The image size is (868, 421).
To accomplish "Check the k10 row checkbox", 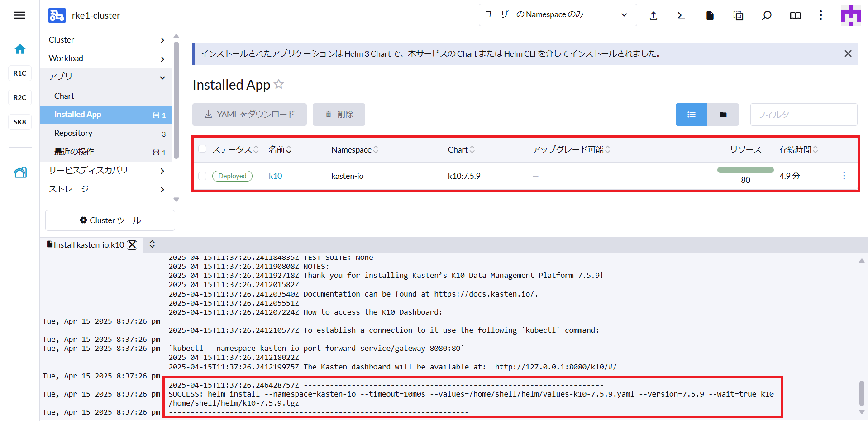I will [x=202, y=176].
